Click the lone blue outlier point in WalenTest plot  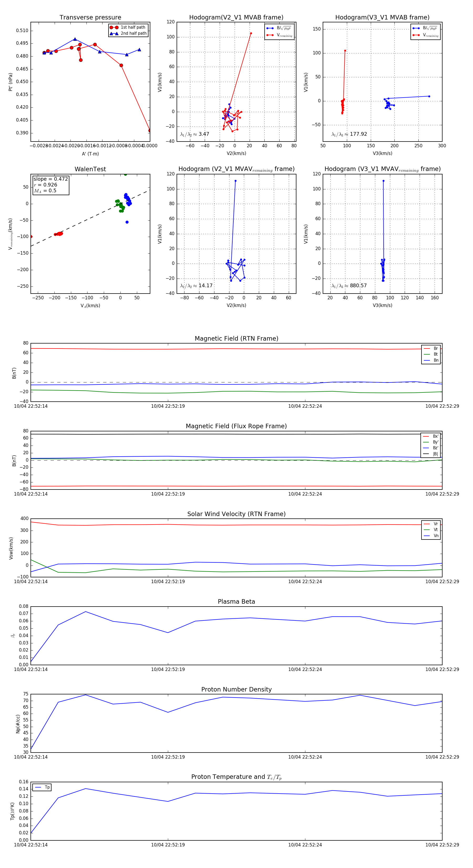pos(127,222)
